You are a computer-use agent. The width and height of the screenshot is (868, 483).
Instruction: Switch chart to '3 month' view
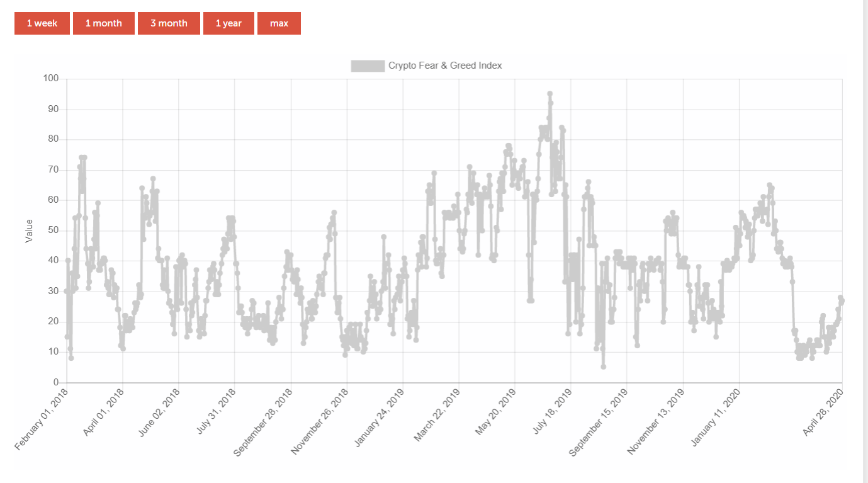click(x=169, y=23)
